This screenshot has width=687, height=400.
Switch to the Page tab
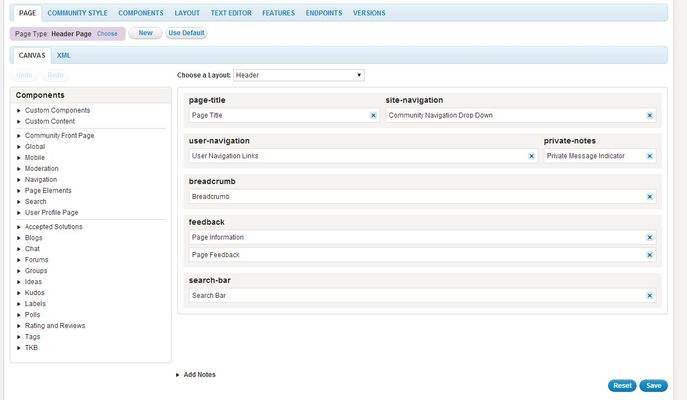pos(27,13)
